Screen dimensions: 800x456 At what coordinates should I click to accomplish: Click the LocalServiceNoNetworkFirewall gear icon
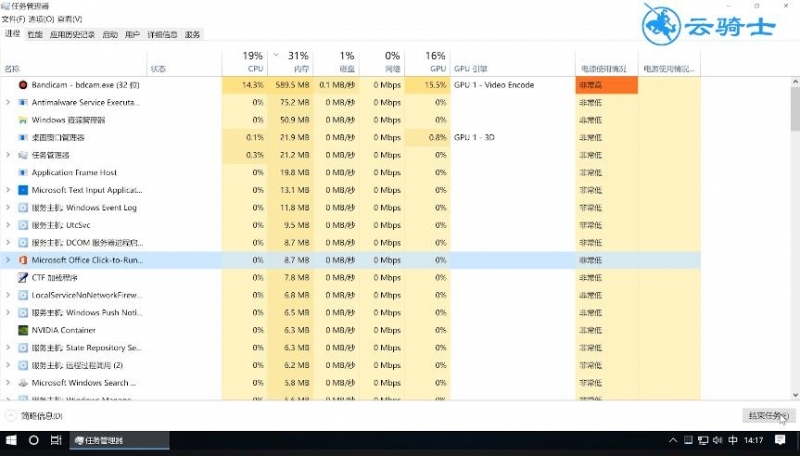tap(22, 295)
